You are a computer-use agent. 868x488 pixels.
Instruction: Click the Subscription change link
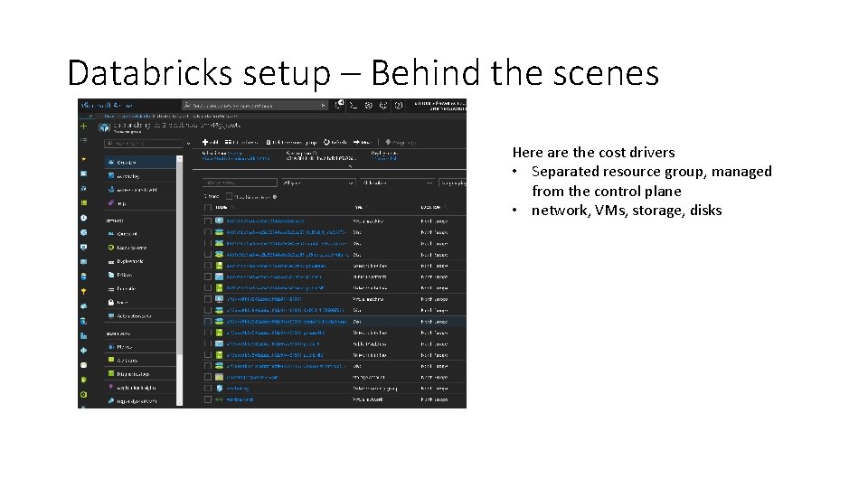point(235,154)
